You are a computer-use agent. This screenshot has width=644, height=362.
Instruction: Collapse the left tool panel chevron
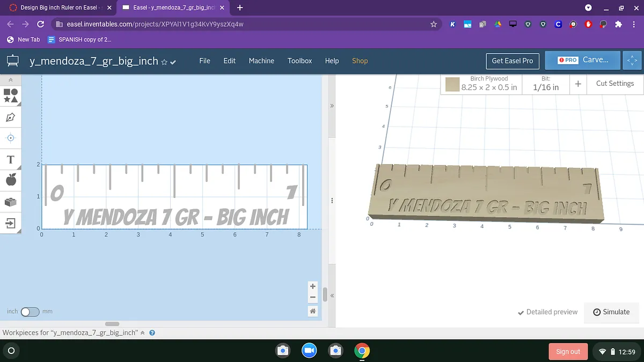pos(11,80)
